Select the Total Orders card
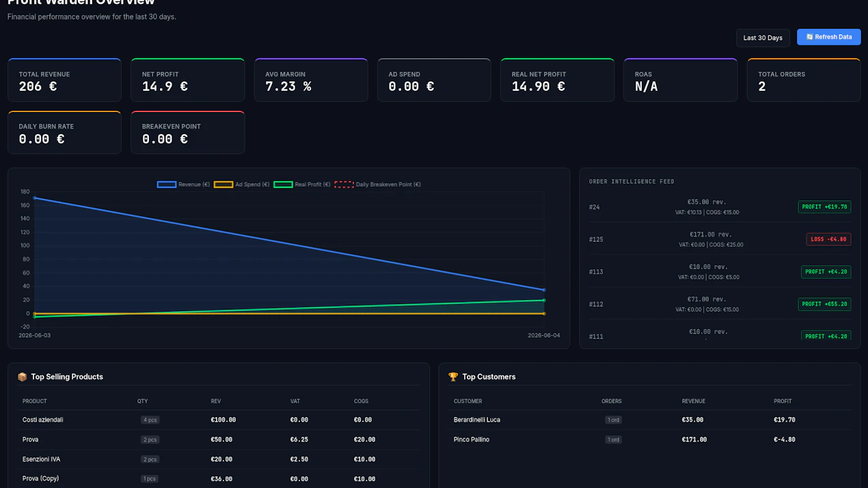Image resolution: width=868 pixels, height=488 pixels. (804, 80)
